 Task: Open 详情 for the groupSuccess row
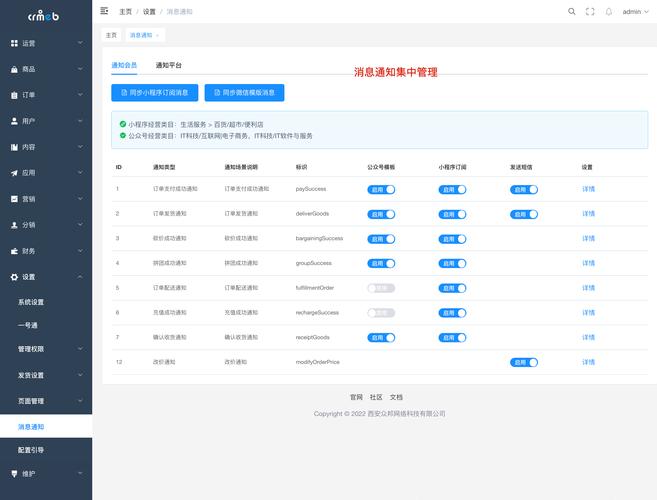[x=588, y=263]
